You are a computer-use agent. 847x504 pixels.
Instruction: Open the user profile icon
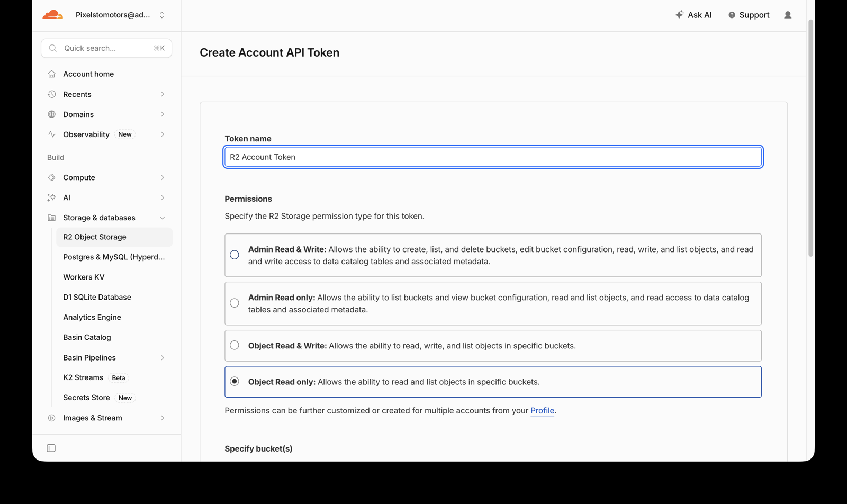(x=788, y=15)
